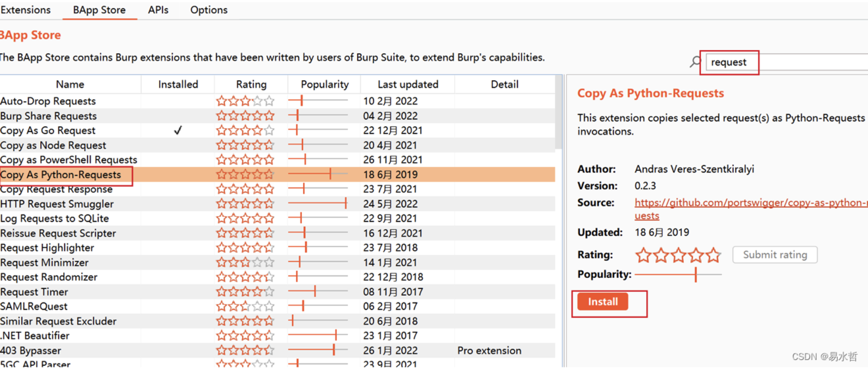This screenshot has height=368, width=868.
Task: Open the Extensions tab
Action: [25, 10]
